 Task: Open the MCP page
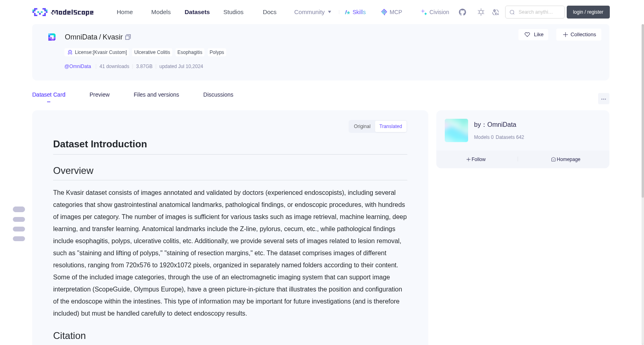391,12
